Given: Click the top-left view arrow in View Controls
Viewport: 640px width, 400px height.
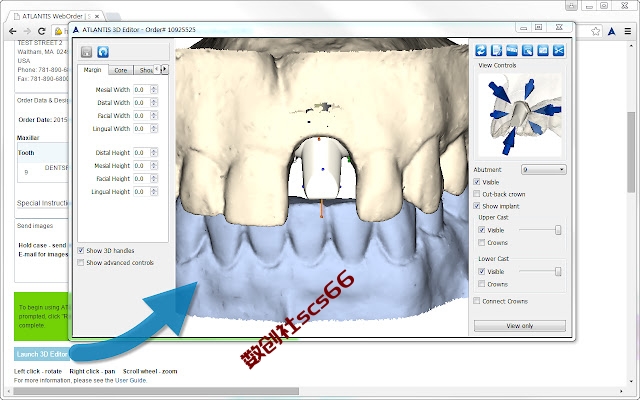Looking at the screenshot, I should coord(499,92).
